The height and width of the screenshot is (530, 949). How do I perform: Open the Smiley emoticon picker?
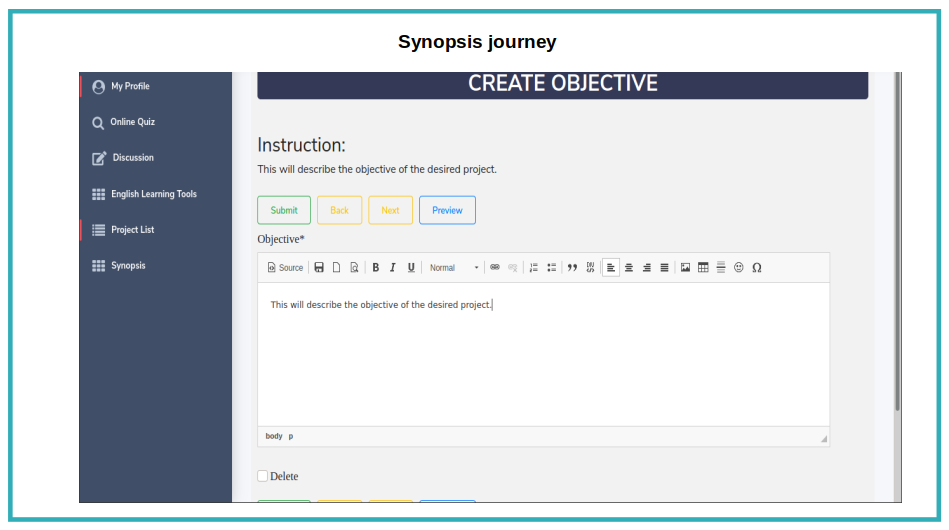(738, 267)
